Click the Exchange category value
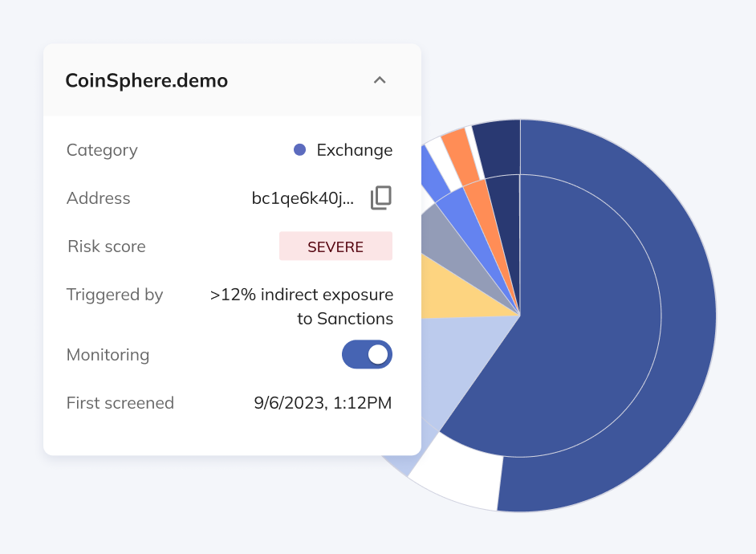Viewport: 756px width, 554px height. [x=354, y=150]
